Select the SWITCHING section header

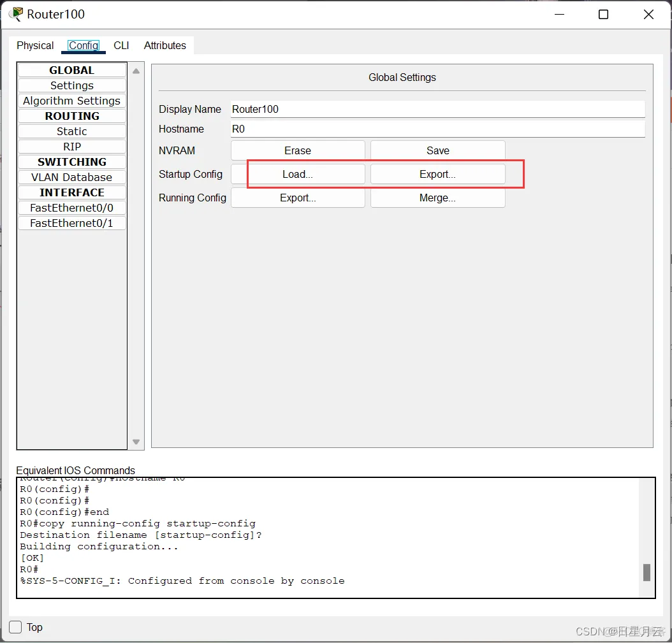coord(72,162)
